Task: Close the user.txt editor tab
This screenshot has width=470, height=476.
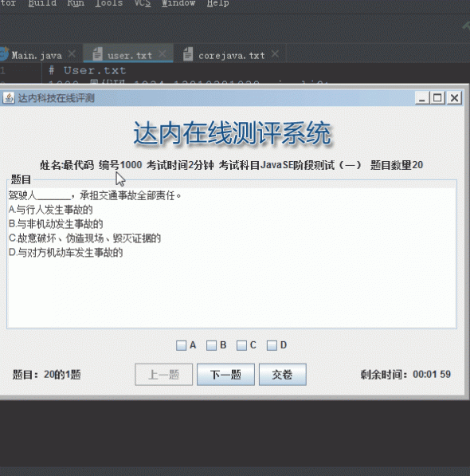Action: coord(163,54)
